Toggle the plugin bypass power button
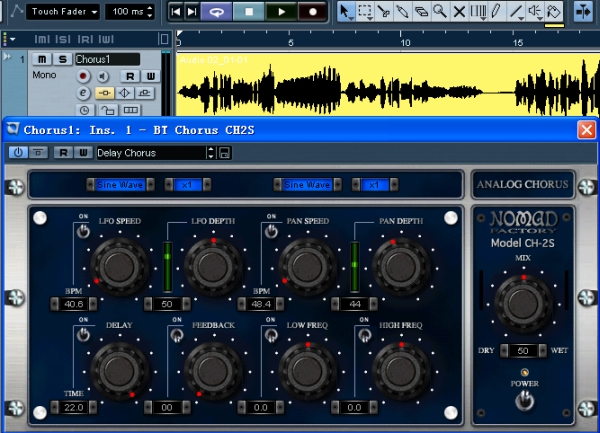The height and width of the screenshot is (433, 600). click(x=18, y=153)
